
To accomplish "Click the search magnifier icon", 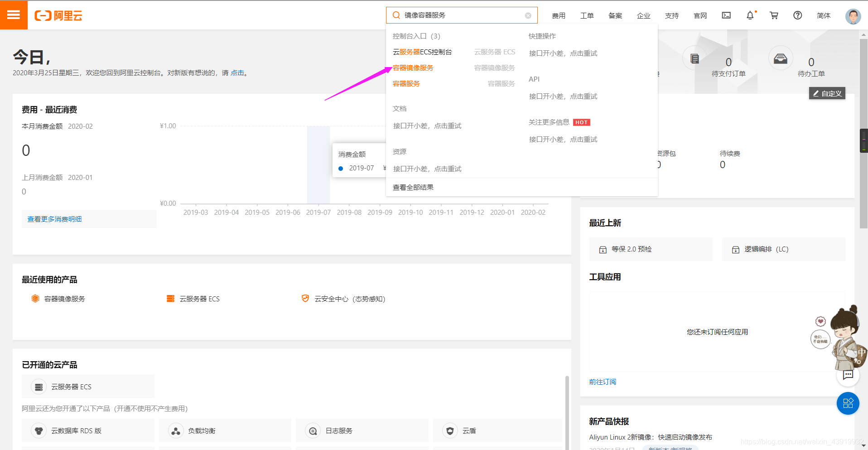I will click(396, 15).
